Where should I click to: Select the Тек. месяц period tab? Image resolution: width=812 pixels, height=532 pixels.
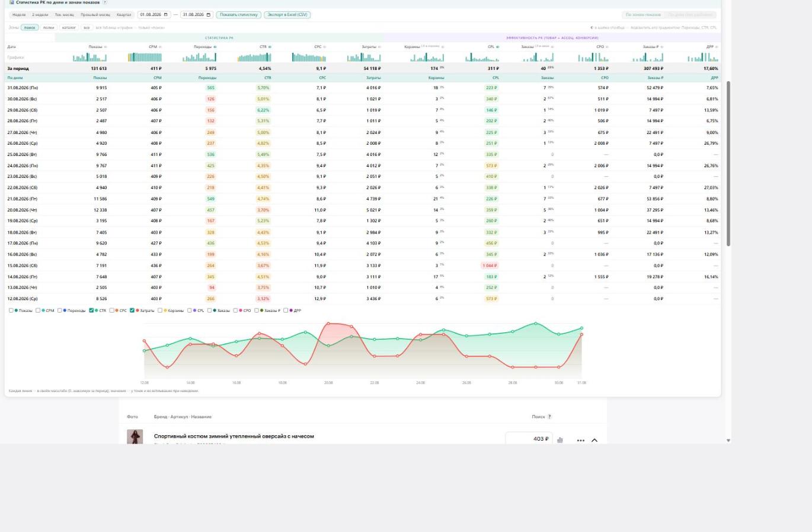point(65,15)
